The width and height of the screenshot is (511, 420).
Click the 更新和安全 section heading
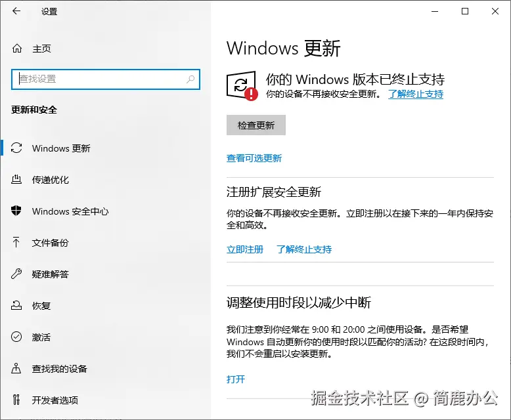[x=34, y=110]
